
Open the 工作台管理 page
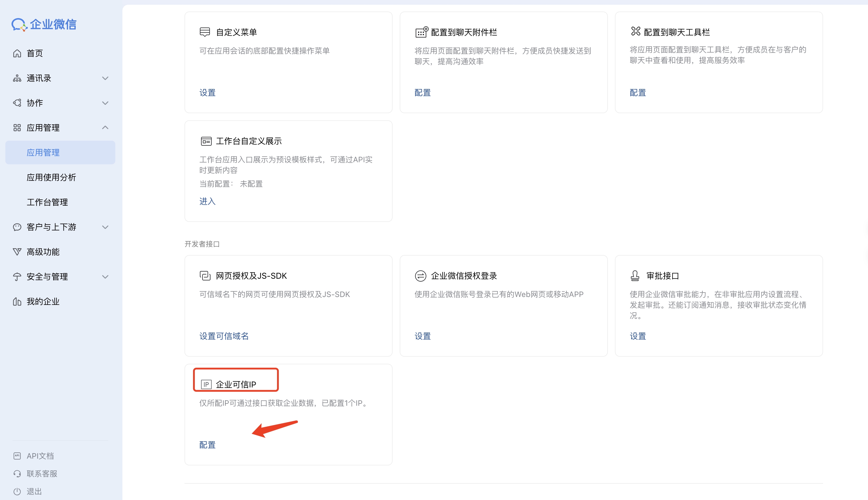click(x=47, y=202)
